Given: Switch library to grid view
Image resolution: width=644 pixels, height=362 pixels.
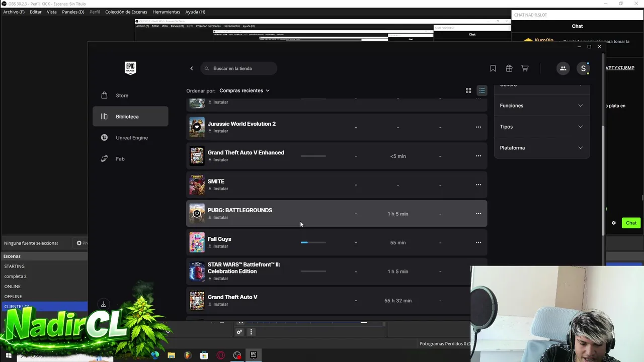Looking at the screenshot, I should [468, 90].
